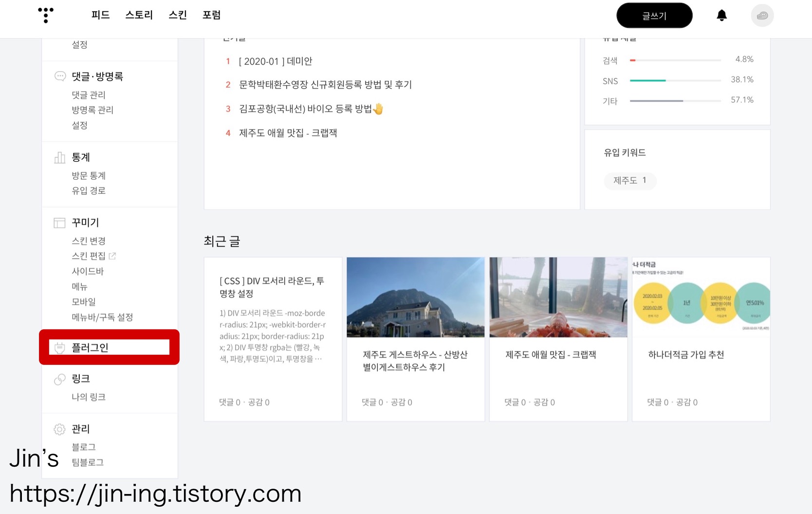
Task: Click the 꾸미기 layout icon
Action: click(x=60, y=223)
